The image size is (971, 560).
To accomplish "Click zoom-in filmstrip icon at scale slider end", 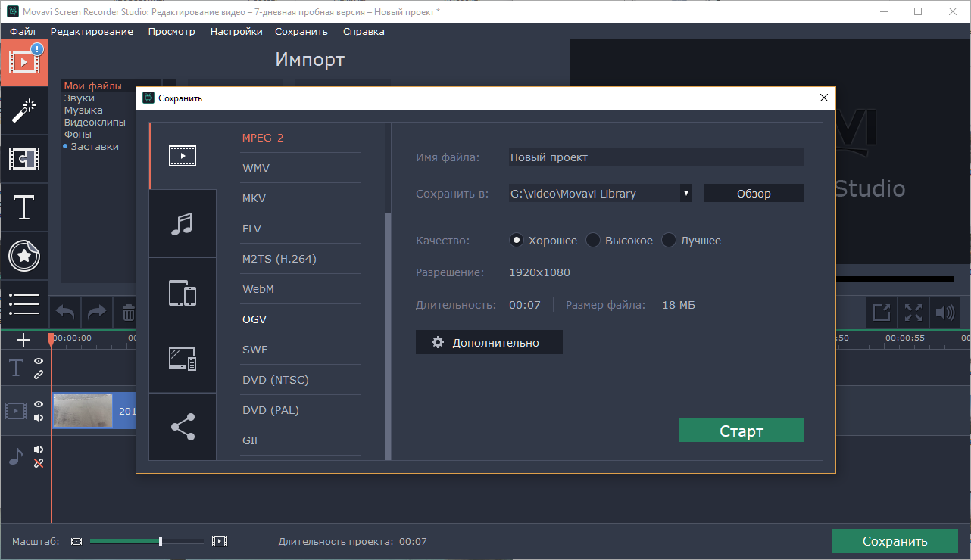I will [x=220, y=541].
